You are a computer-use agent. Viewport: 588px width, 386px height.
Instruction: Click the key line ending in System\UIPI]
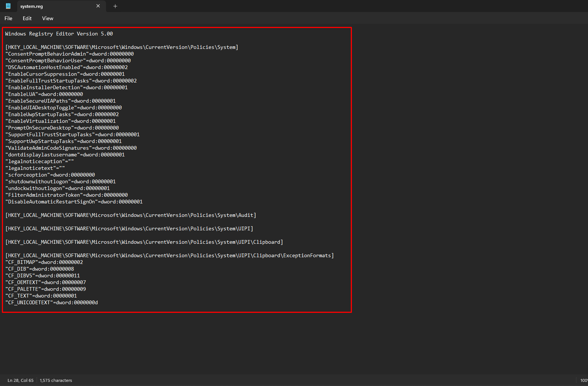(129, 228)
